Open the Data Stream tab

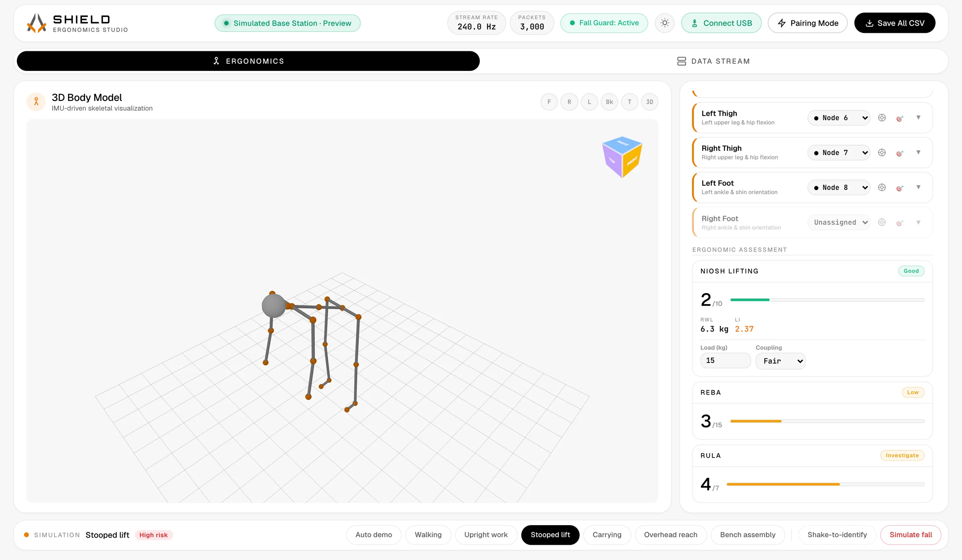[x=713, y=61]
